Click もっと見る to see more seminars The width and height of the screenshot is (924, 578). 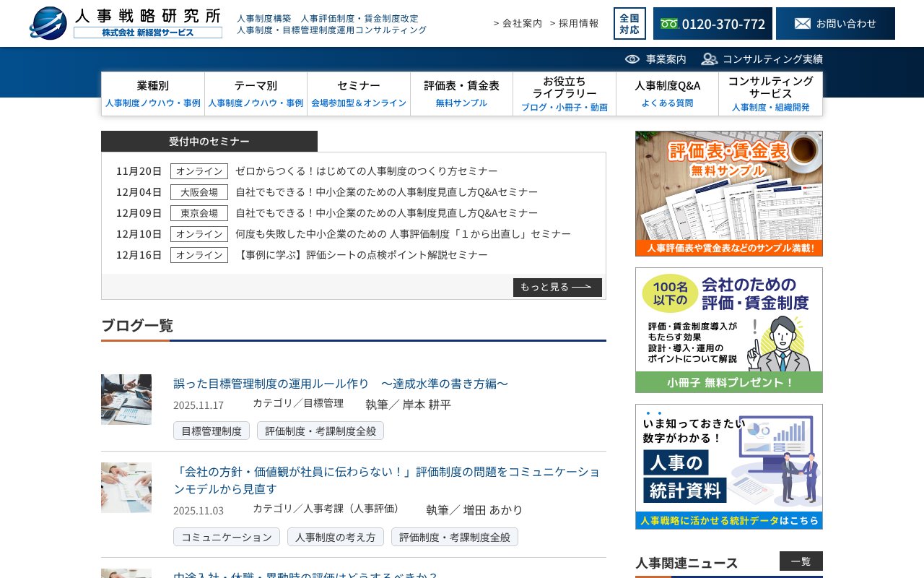point(557,287)
